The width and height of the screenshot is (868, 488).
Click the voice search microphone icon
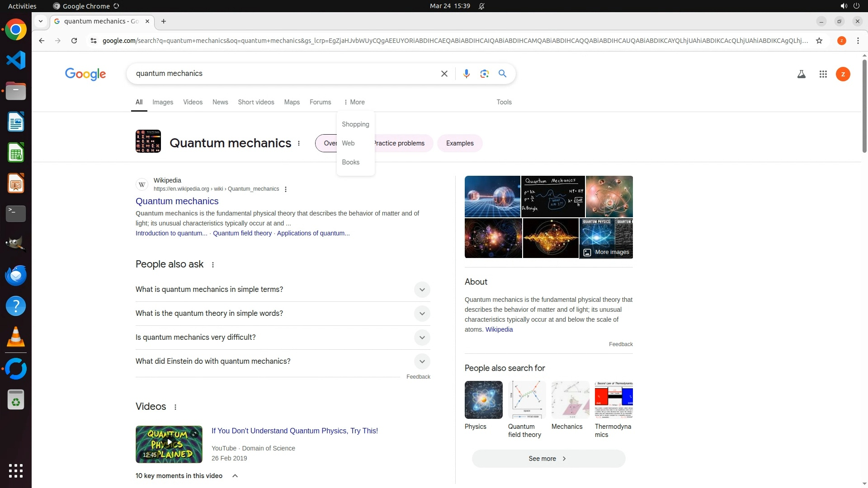click(x=466, y=74)
